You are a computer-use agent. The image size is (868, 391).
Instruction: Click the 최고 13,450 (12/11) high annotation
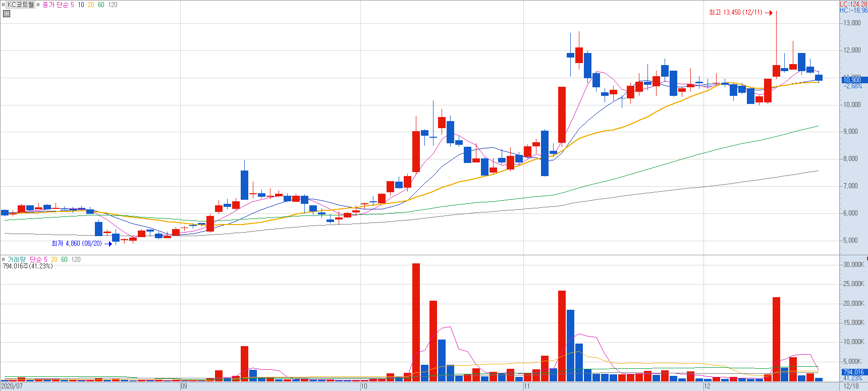pos(736,12)
